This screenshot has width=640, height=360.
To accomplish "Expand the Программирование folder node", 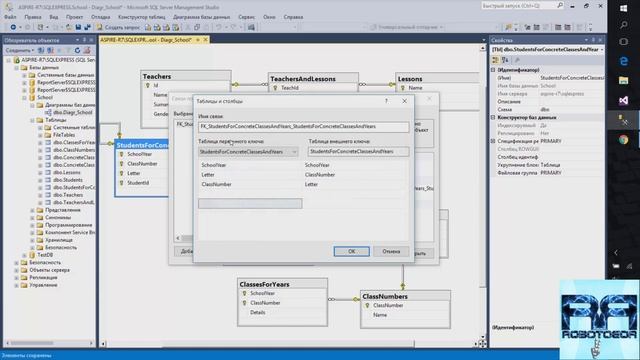I will 32,225.
